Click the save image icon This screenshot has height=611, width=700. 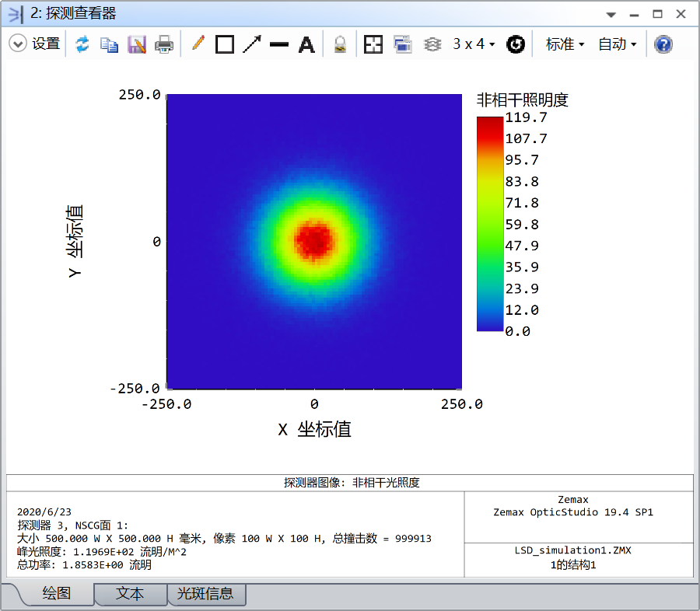[x=137, y=44]
